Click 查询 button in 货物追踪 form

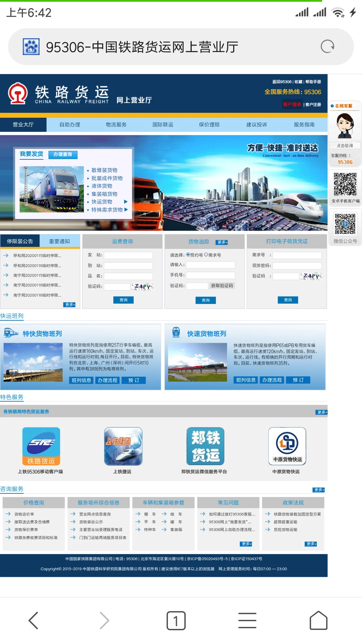[206, 300]
